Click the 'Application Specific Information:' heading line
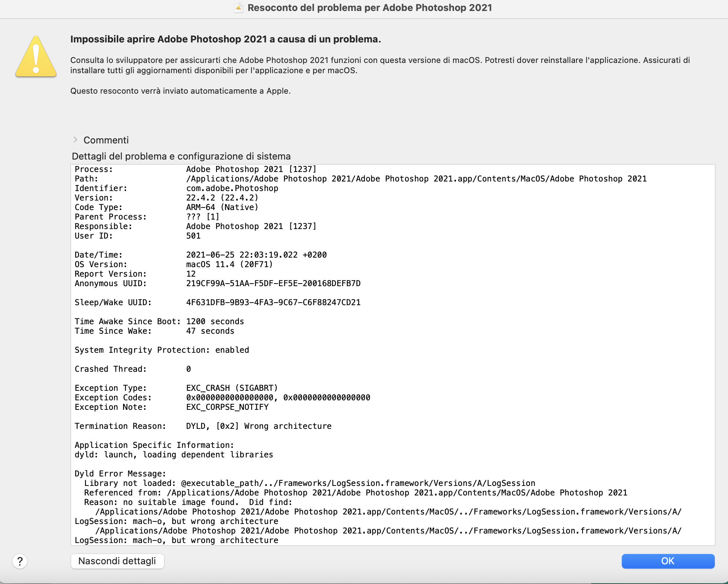The width and height of the screenshot is (728, 584). (154, 445)
